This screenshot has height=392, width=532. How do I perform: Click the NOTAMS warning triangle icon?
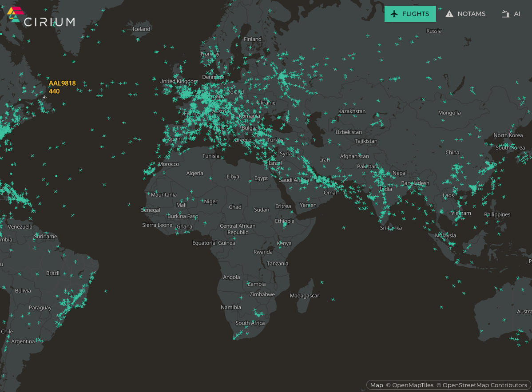tap(449, 14)
